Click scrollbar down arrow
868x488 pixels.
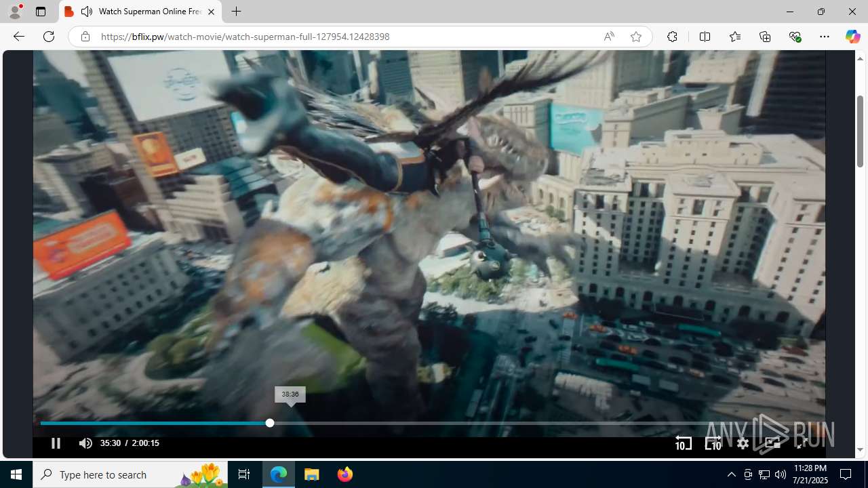pyautogui.click(x=860, y=450)
